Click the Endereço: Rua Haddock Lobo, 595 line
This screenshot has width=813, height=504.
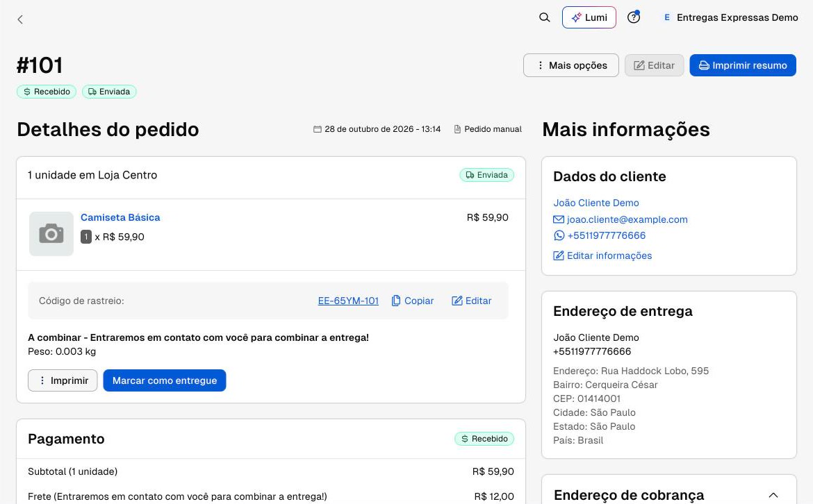click(630, 371)
